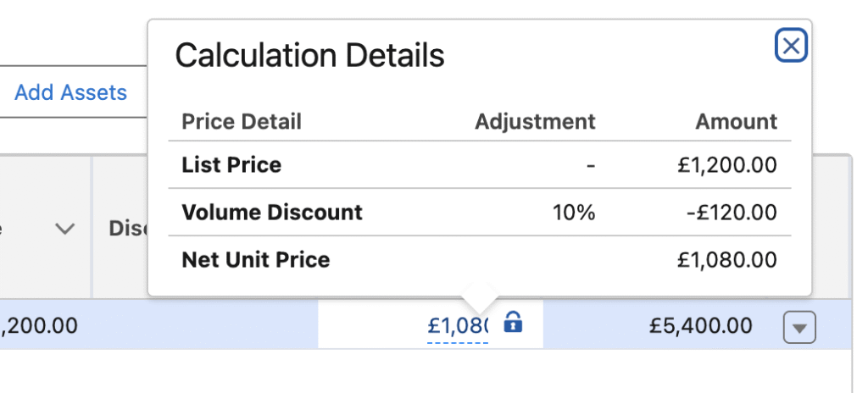Screen dimensions: 868x393
Task: Select the £5,400.00 total cell
Action: tap(701, 326)
